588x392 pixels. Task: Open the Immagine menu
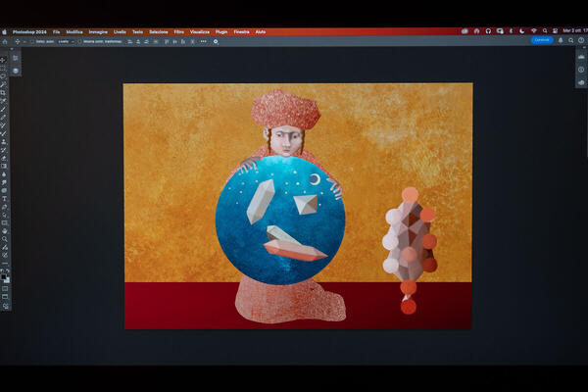(x=98, y=31)
